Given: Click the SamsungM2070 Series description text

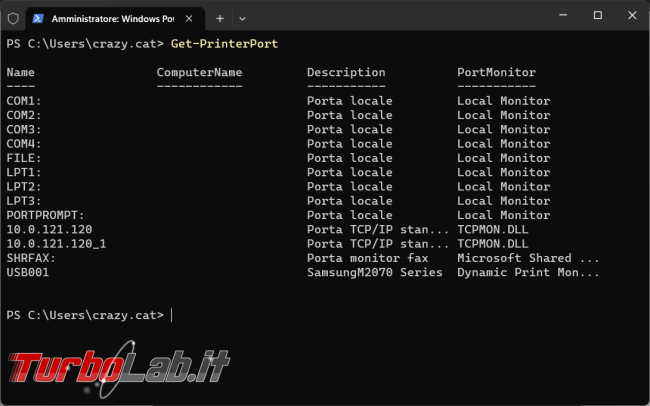Looking at the screenshot, I should pyautogui.click(x=375, y=272).
